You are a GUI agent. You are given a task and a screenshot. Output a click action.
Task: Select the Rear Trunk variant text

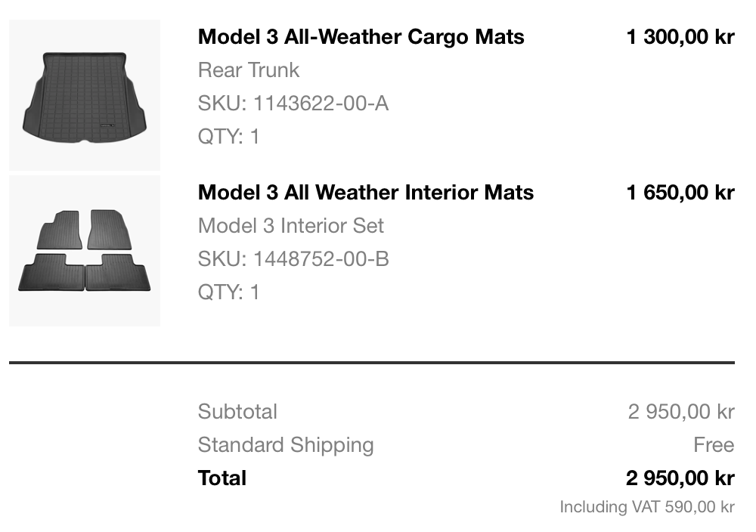[x=249, y=70]
